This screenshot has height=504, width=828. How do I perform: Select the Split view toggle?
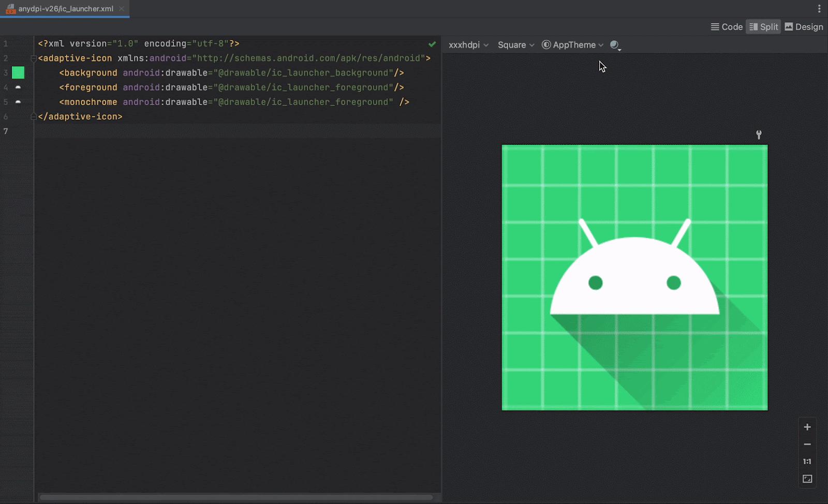pos(763,26)
